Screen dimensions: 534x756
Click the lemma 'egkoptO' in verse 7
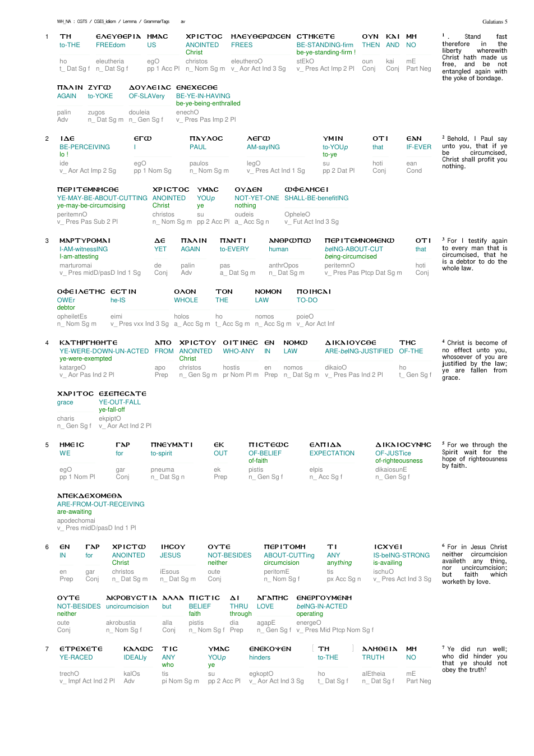tap(261, 674)
